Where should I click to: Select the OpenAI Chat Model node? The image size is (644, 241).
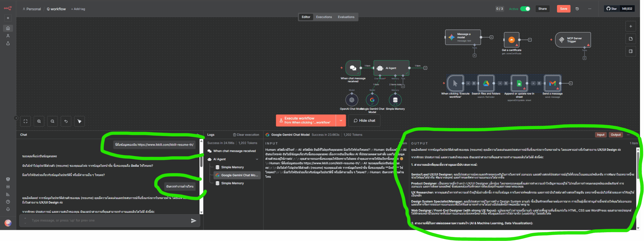pos(352,100)
